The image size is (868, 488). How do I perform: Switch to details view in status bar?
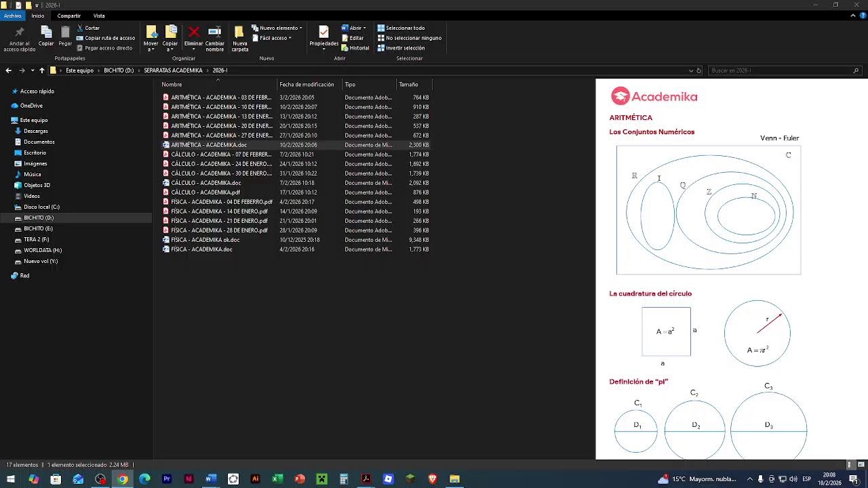850,465
